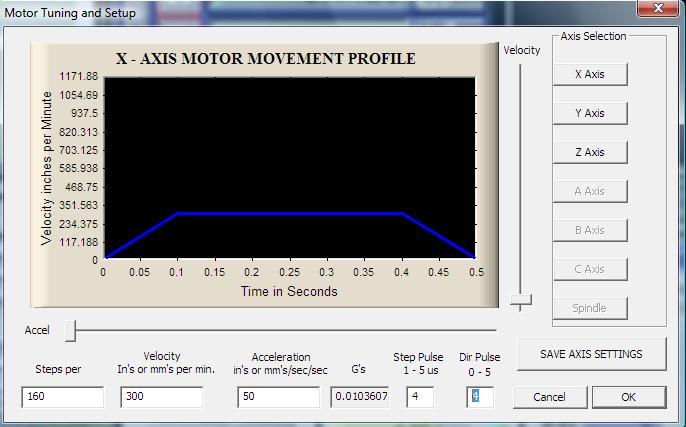Click the Dir Pulse 0 - 5 label
The width and height of the screenshot is (686, 427).
pos(480,364)
